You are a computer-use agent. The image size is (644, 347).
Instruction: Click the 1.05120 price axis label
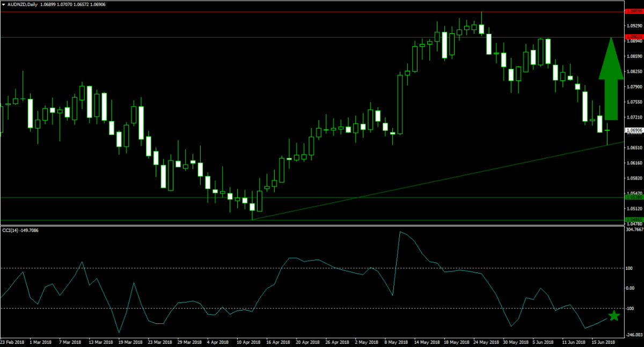click(x=634, y=209)
